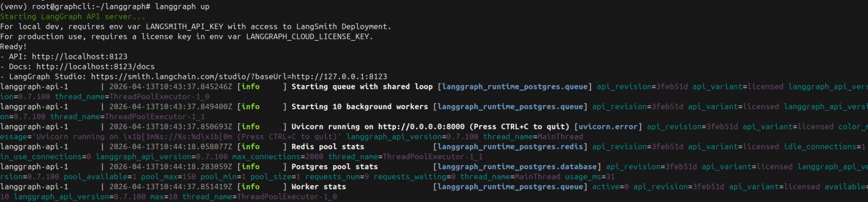The image size is (868, 202).
Task: Click the [langgraph_runtime_postgres.database] logger name
Action: (x=517, y=166)
